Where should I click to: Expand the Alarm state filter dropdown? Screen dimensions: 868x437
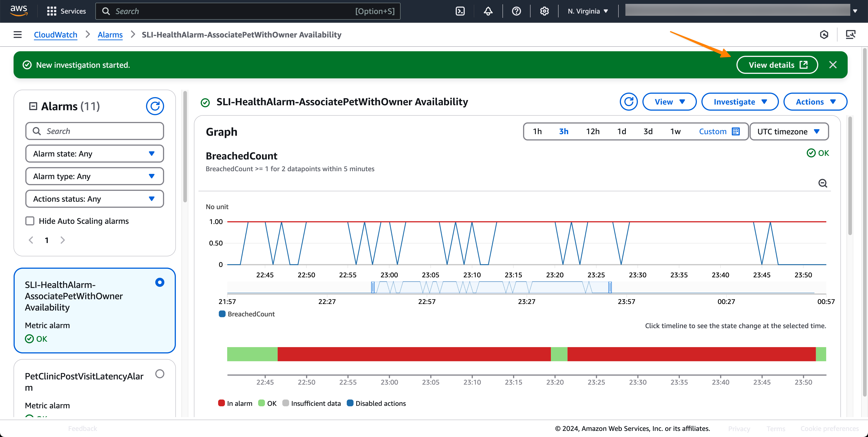pyautogui.click(x=94, y=154)
